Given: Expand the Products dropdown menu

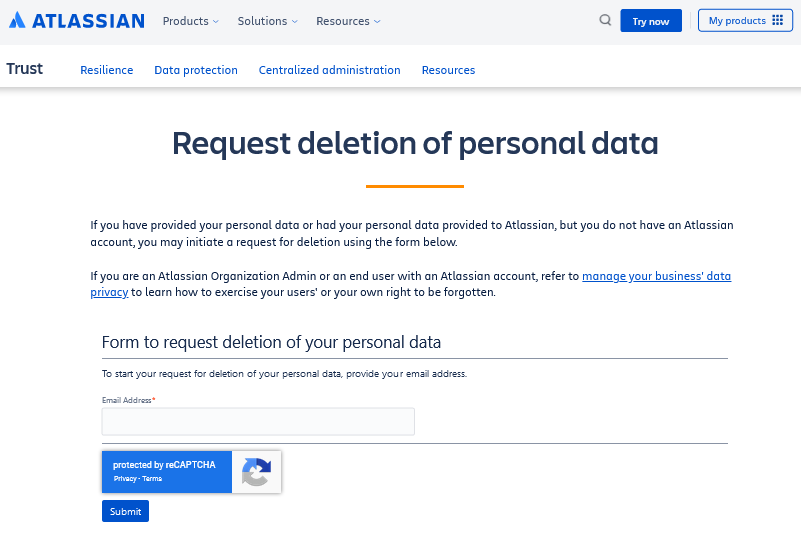Looking at the screenshot, I should point(190,21).
